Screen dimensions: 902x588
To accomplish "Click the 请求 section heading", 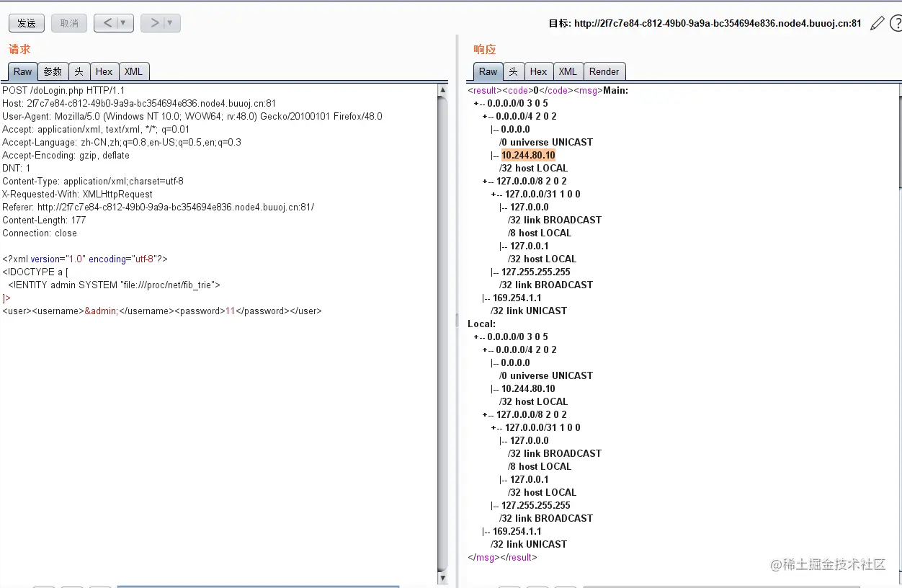I will [x=20, y=49].
